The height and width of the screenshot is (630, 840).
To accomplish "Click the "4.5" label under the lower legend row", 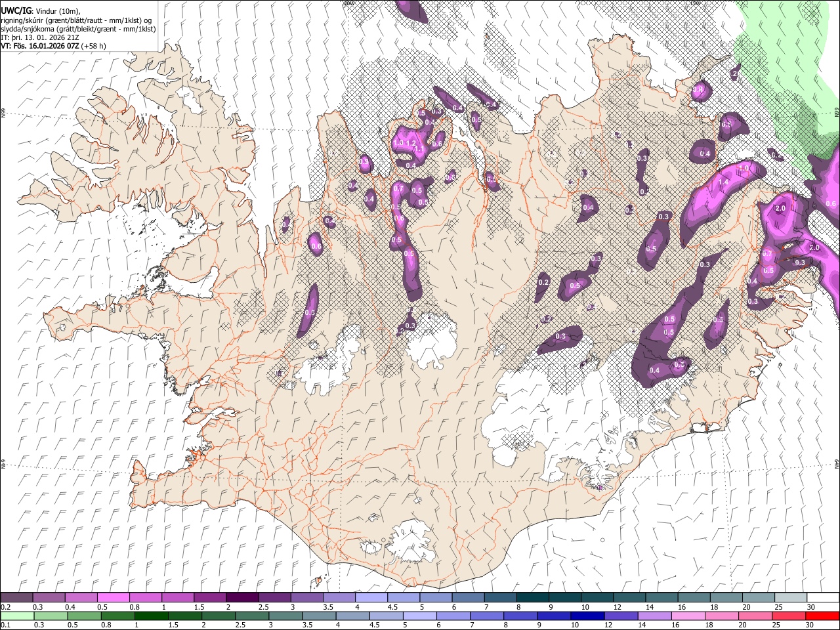I will [374, 625].
